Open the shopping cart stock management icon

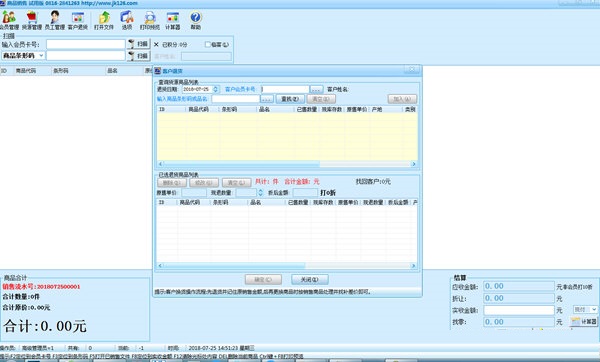32,20
